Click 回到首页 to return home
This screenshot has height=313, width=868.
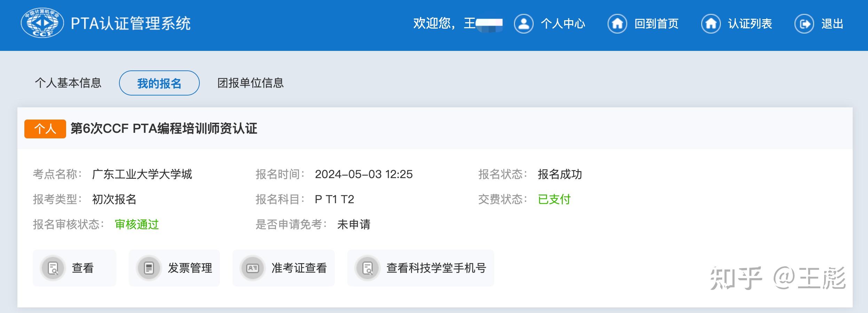[x=656, y=24]
